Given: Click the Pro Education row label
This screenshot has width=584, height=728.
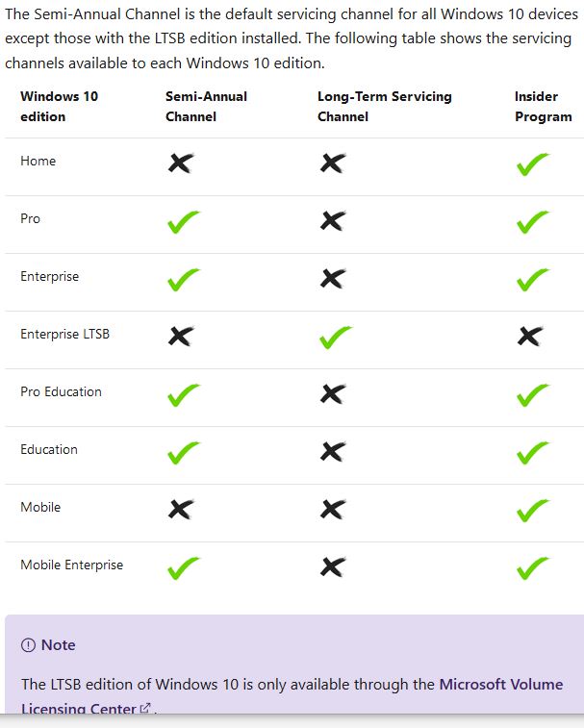Looking at the screenshot, I should 61,391.
